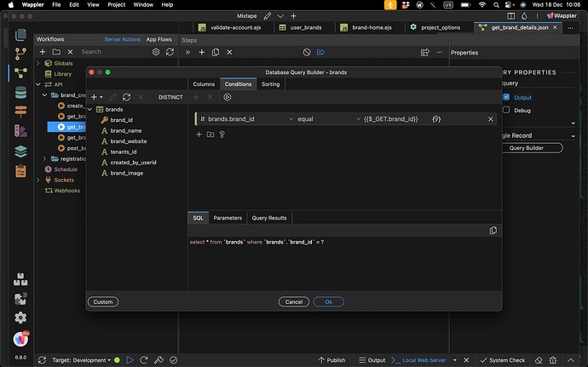Viewport: 588px width, 367px height.
Task: Open the Theme manager sidebar icon
Action: click(20, 131)
